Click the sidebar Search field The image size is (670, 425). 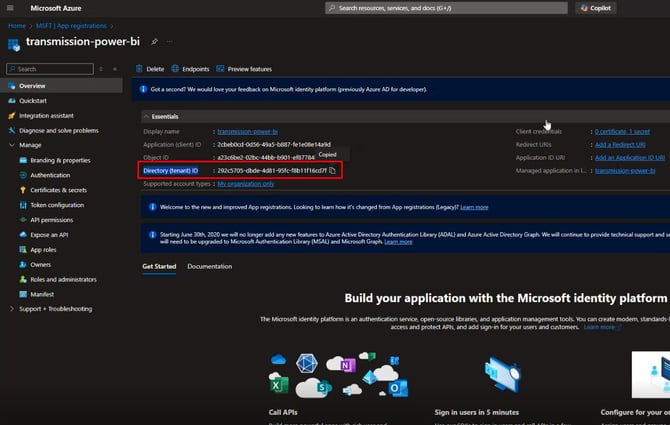click(x=50, y=69)
